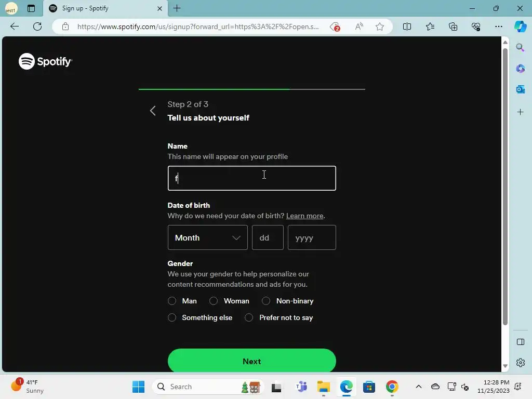Select Prefer not to say option
Image resolution: width=532 pixels, height=399 pixels.
pos(249,317)
